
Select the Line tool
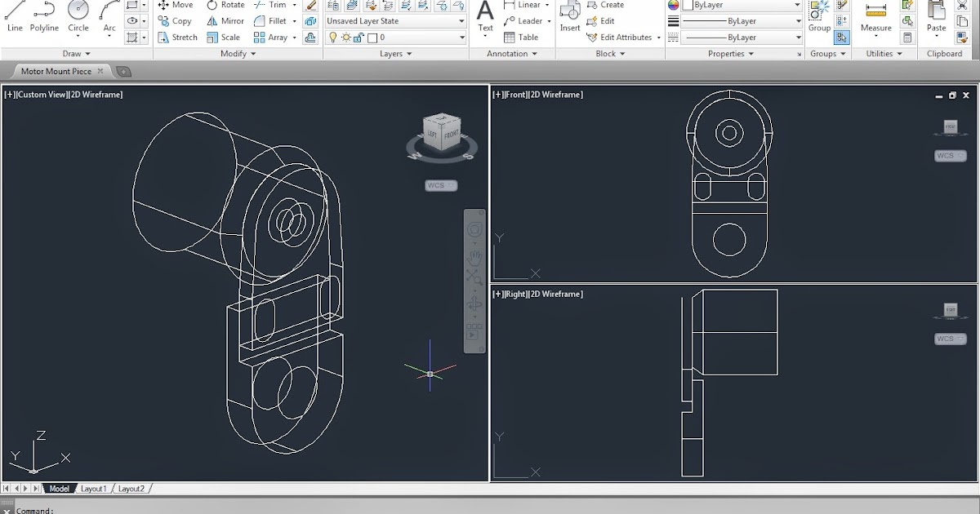coord(14,16)
